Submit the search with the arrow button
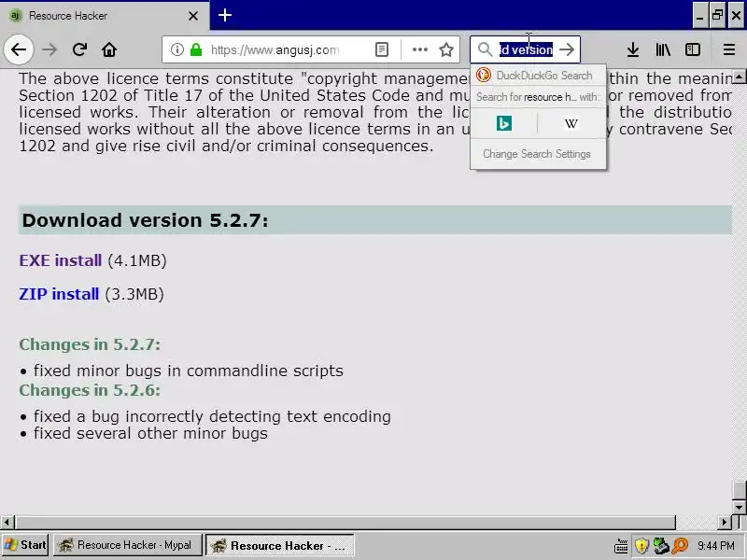 [x=567, y=49]
